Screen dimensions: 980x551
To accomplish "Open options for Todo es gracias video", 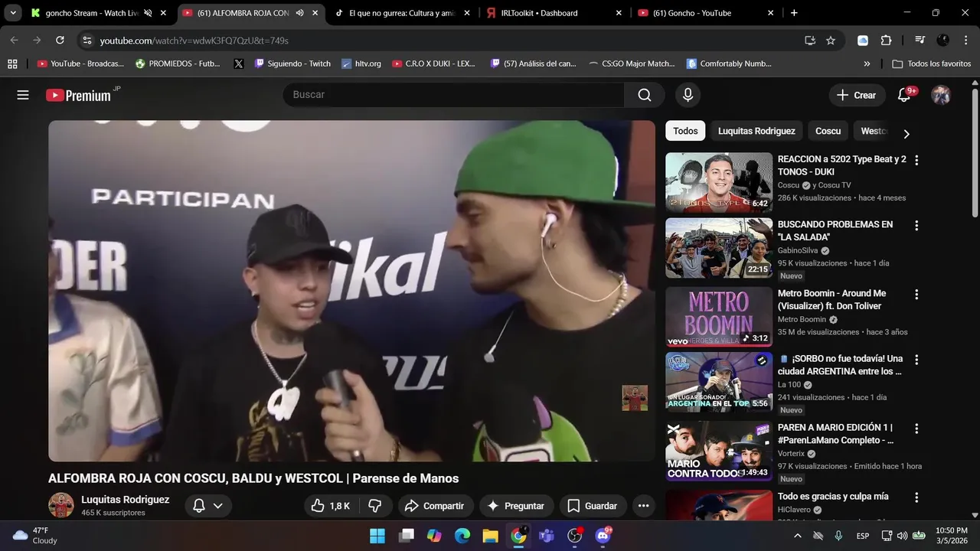I will pos(916,497).
